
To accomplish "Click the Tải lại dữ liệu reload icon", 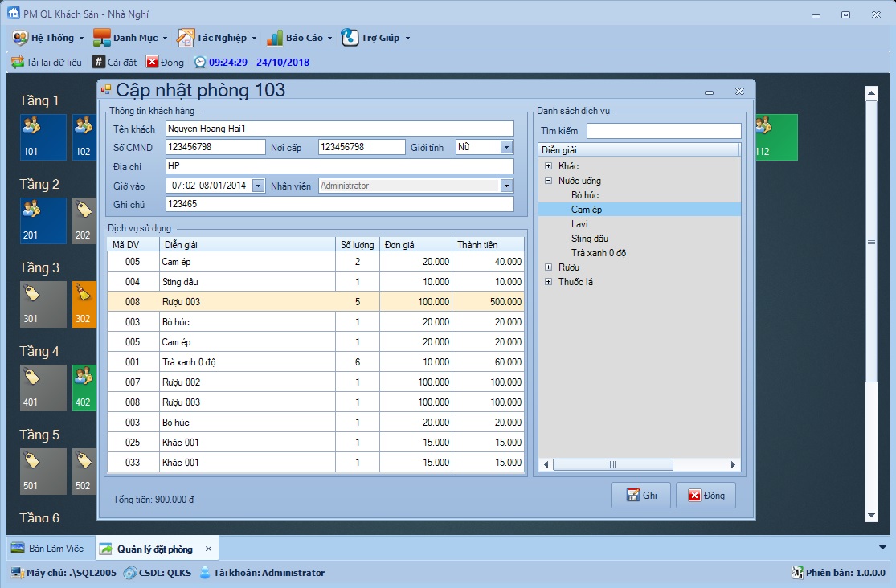I will (17, 62).
